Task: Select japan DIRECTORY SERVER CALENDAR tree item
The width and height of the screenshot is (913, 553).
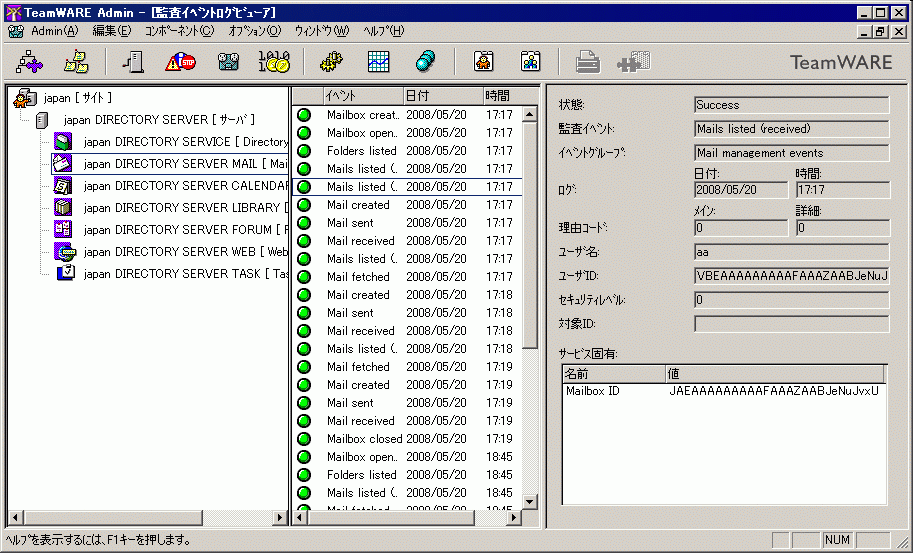Action: click(x=185, y=186)
